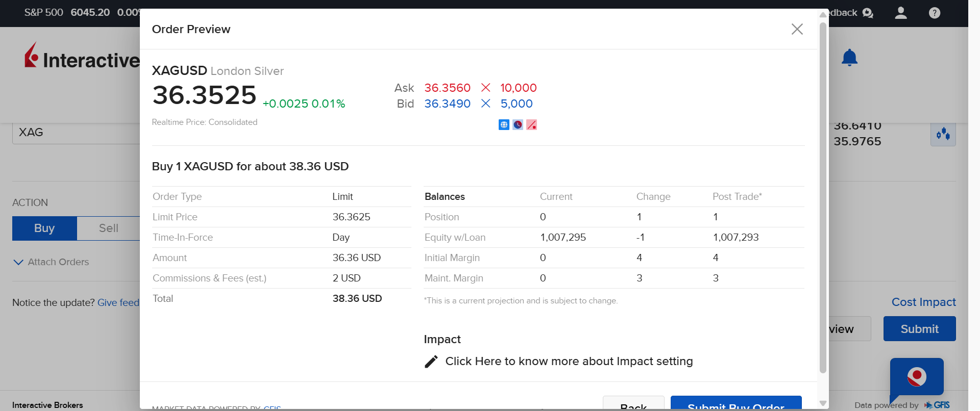Click the Post Trade column header
This screenshot has height=411, width=980.
coord(737,196)
